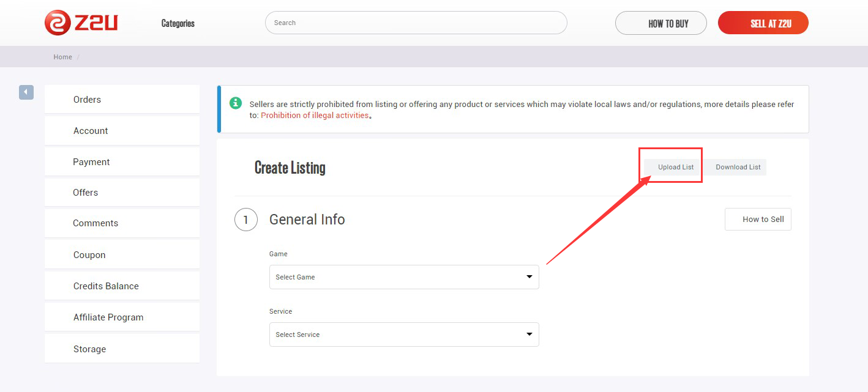Expand the Categories menu
This screenshot has width=868, height=392.
178,23
